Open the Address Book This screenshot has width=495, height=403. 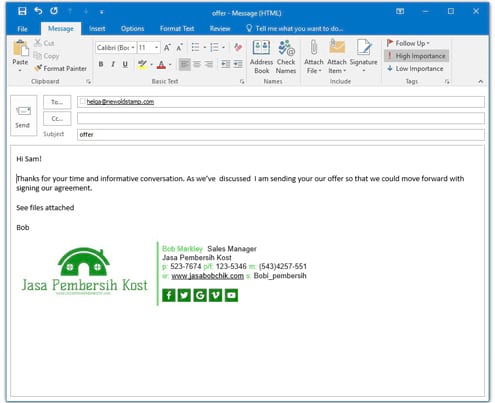pyautogui.click(x=262, y=57)
